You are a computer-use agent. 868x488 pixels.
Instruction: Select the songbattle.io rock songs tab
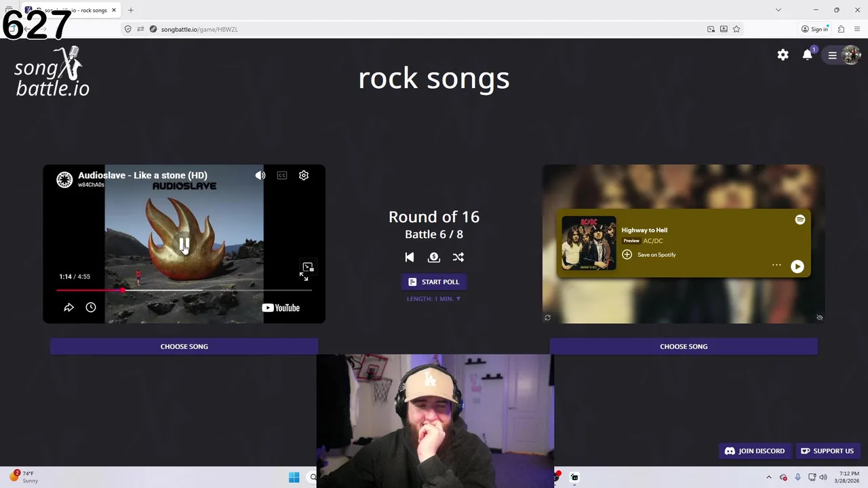click(x=71, y=10)
